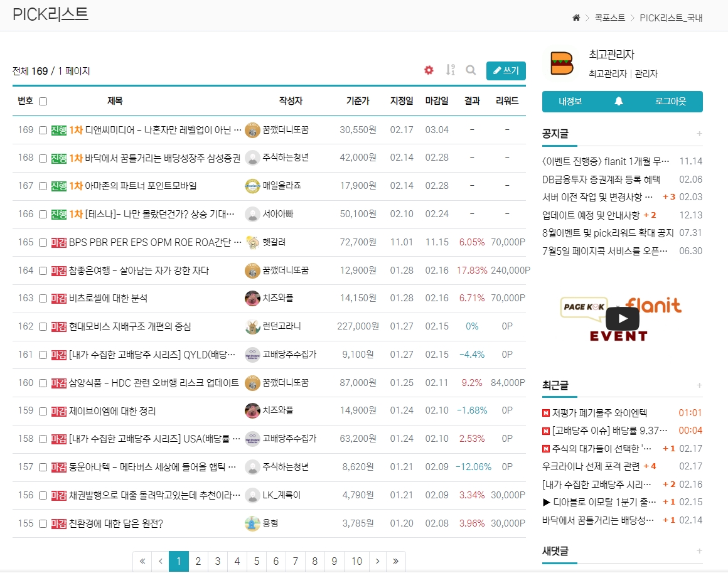
Task: Open the 내정보 menu
Action: point(570,101)
